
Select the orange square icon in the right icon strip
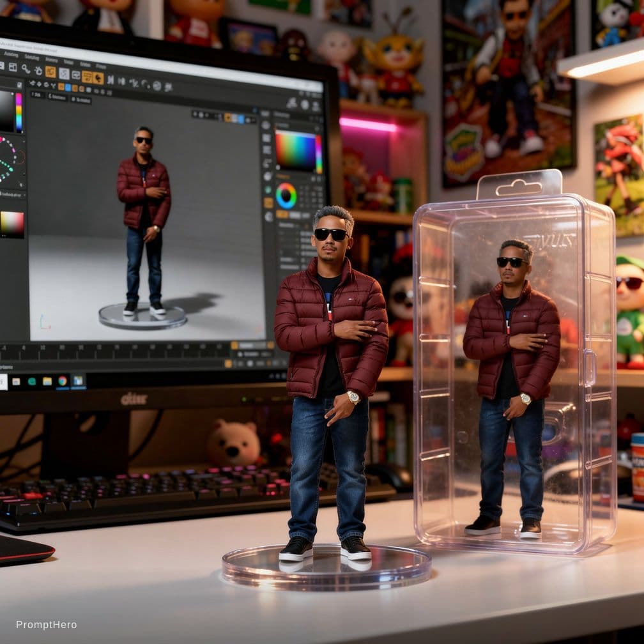pos(268,203)
